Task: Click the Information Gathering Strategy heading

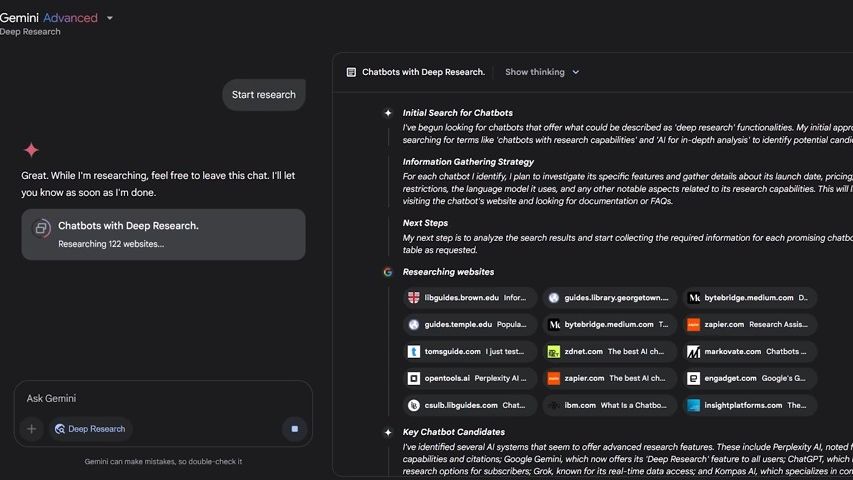Action: click(468, 162)
